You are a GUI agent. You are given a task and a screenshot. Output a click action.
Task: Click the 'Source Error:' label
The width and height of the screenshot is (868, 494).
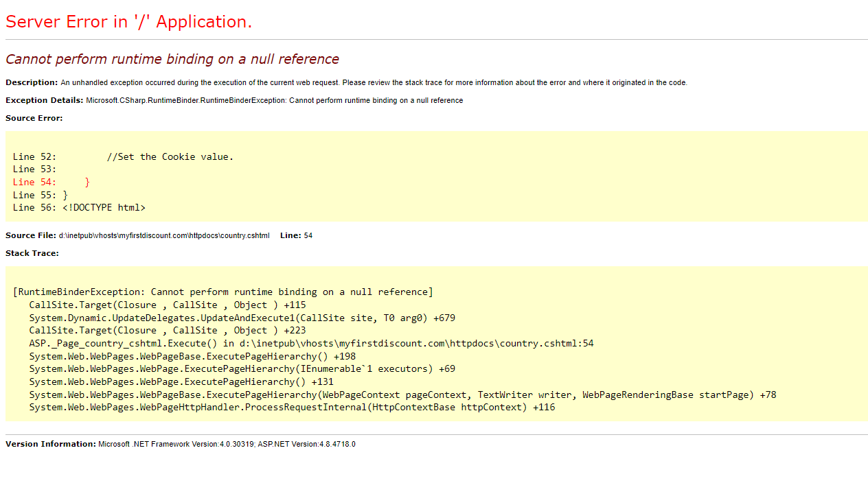tap(34, 118)
